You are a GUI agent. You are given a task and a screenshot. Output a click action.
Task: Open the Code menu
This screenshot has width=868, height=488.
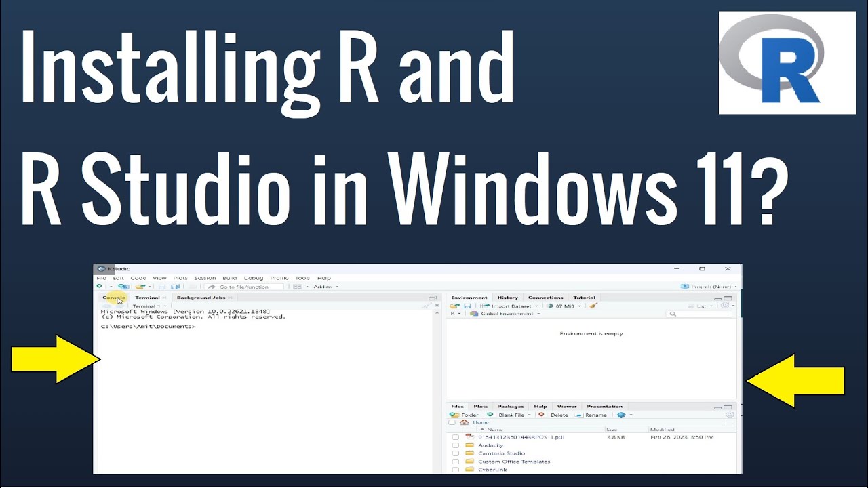138,278
